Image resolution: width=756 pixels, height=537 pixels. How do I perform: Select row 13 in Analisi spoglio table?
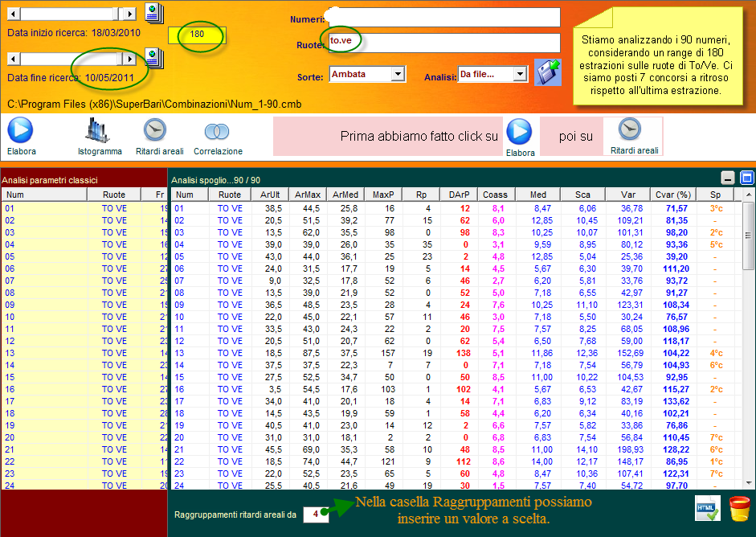pyautogui.click(x=456, y=353)
